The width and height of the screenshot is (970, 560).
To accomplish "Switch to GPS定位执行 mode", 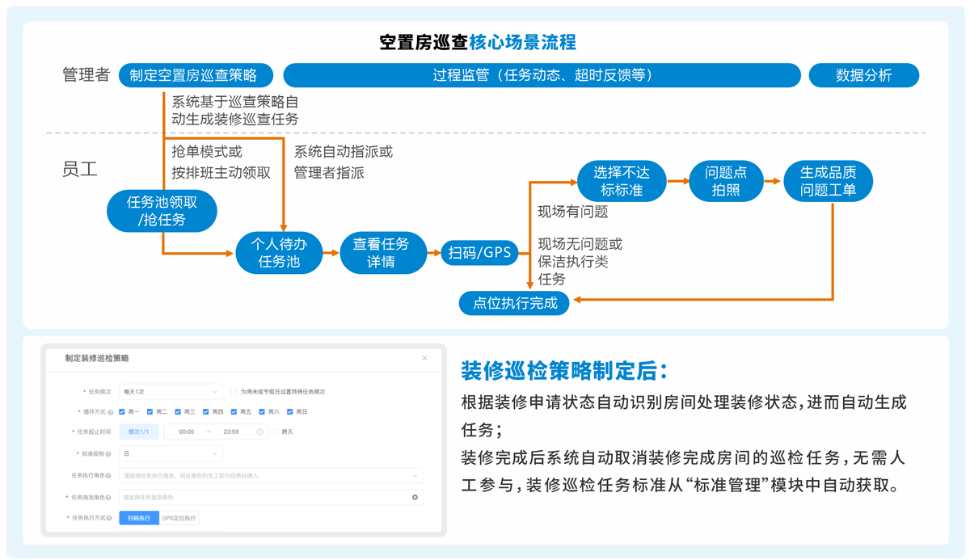I will [179, 518].
